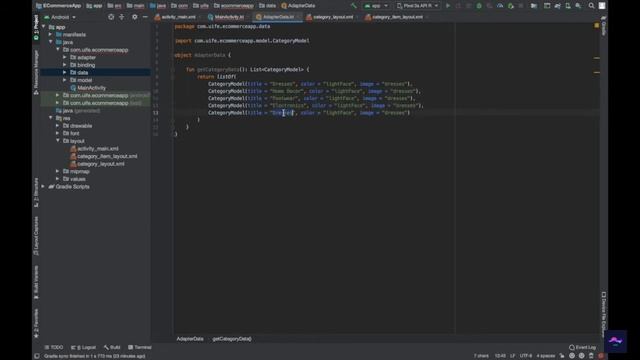Open activity_main.xml in project tree
This screenshot has width=640, height=360.
click(98, 149)
